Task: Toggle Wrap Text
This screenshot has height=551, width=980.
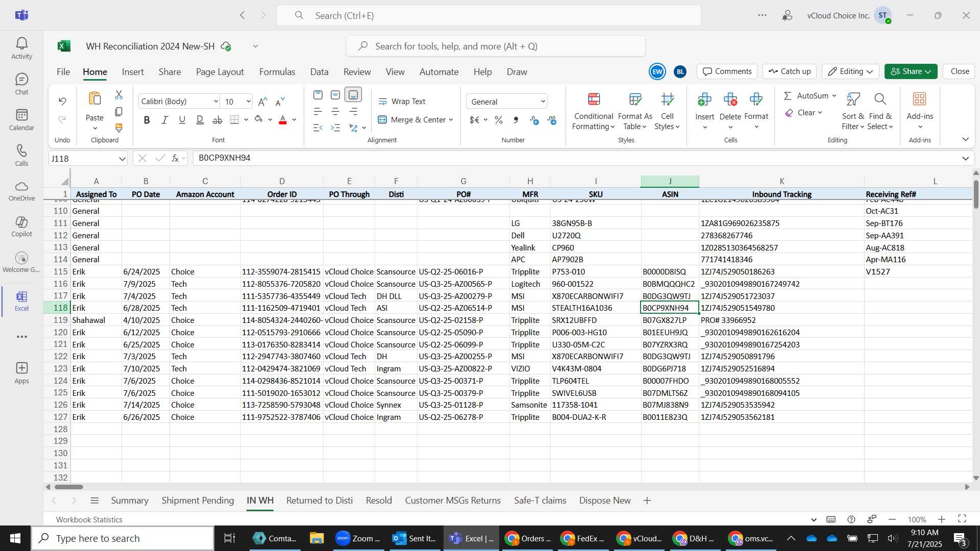Action: coord(402,102)
